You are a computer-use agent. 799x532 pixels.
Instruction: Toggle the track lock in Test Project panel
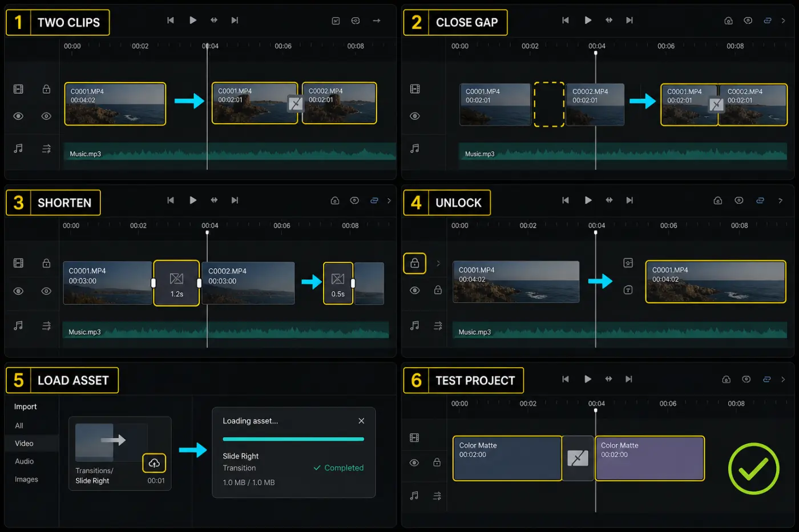coord(437,462)
